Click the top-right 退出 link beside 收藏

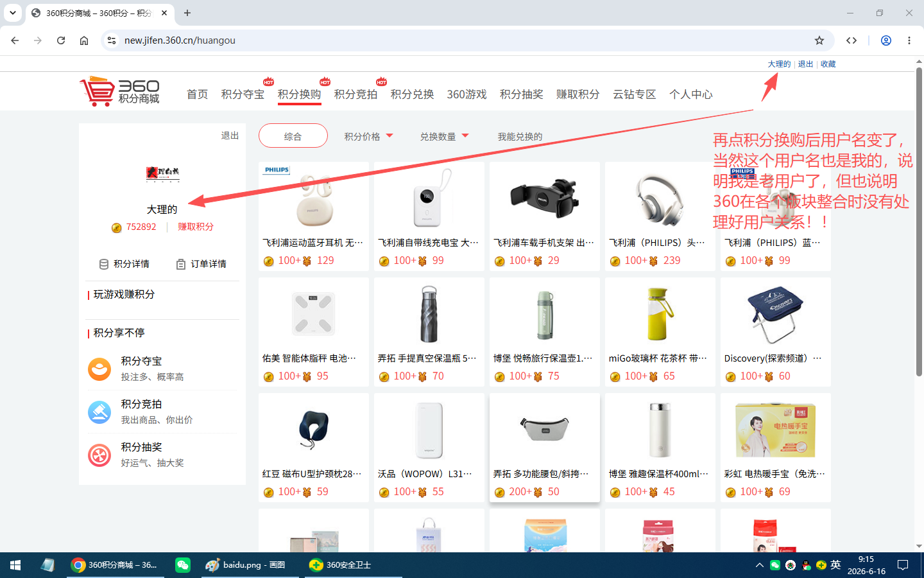(805, 64)
